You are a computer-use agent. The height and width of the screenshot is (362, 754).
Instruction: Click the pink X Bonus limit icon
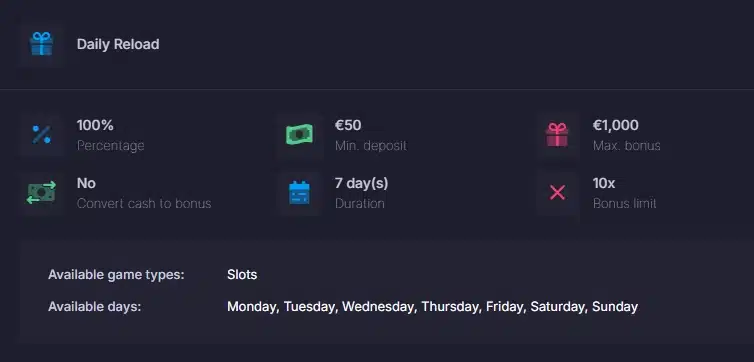click(x=557, y=193)
